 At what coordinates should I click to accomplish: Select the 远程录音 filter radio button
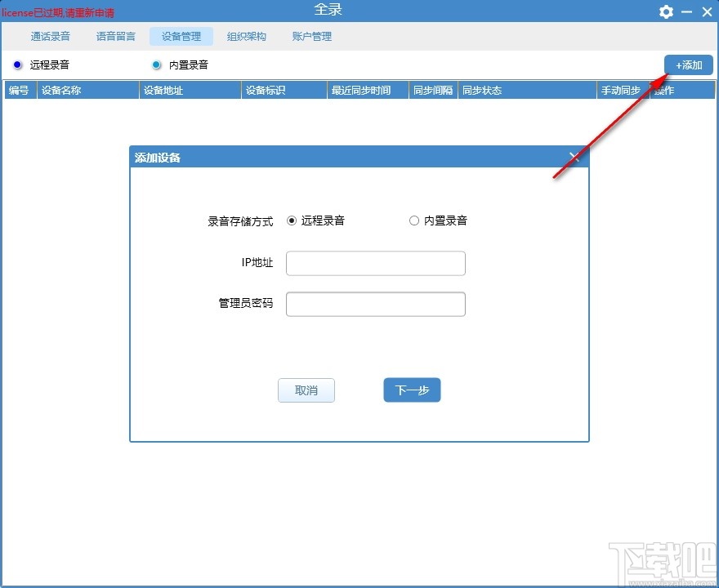click(x=17, y=65)
